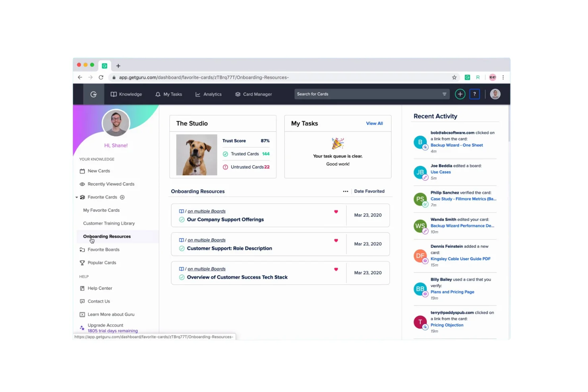This screenshot has height=392, width=588.
Task: Add a favorites list with plus icon
Action: 122,197
